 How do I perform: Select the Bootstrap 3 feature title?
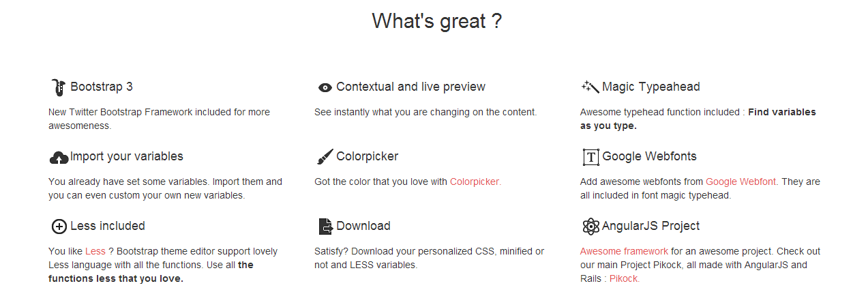click(x=102, y=87)
